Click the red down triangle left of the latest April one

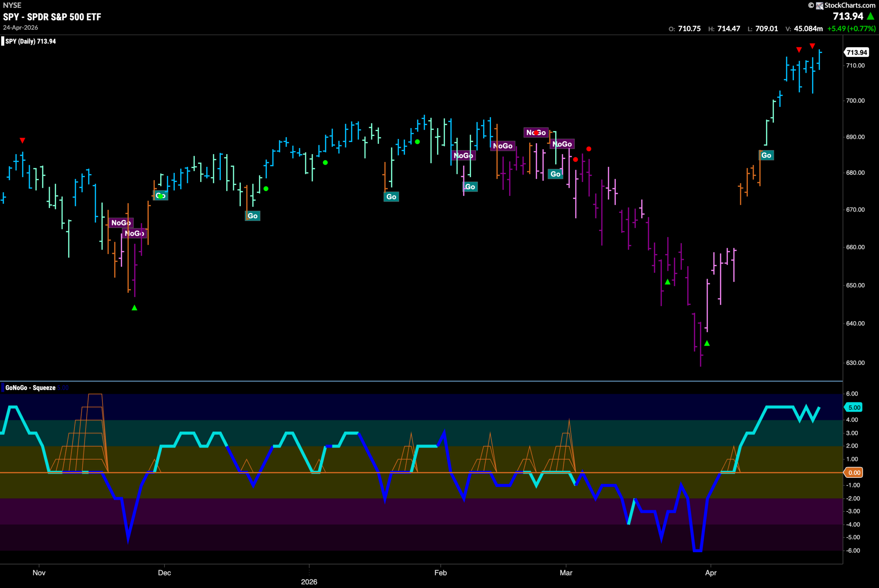click(799, 50)
